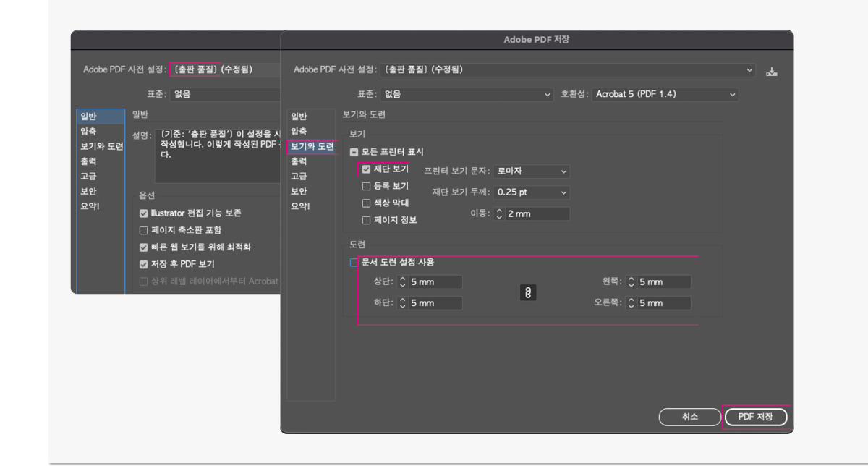The height and width of the screenshot is (466, 868).
Task: Enable the 페이지 정보 checkbox
Action: [366, 220]
